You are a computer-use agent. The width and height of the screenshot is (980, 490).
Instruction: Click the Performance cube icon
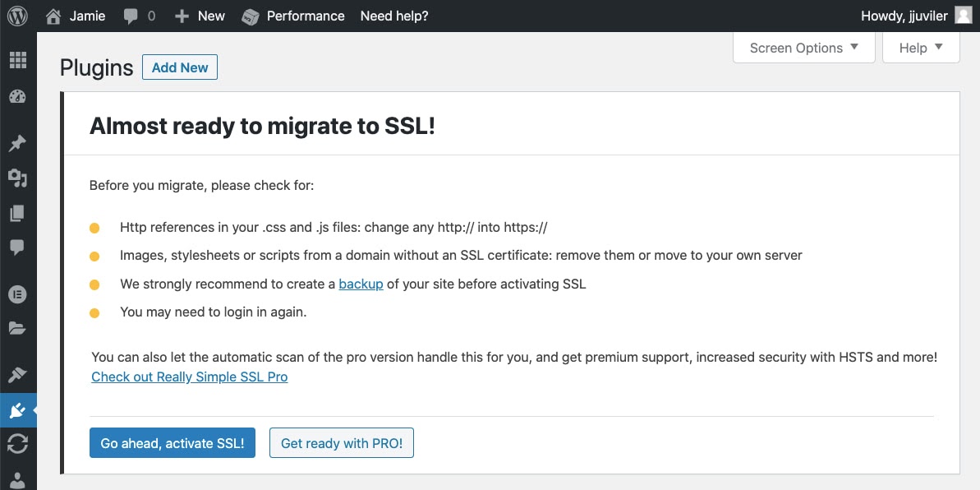point(250,17)
